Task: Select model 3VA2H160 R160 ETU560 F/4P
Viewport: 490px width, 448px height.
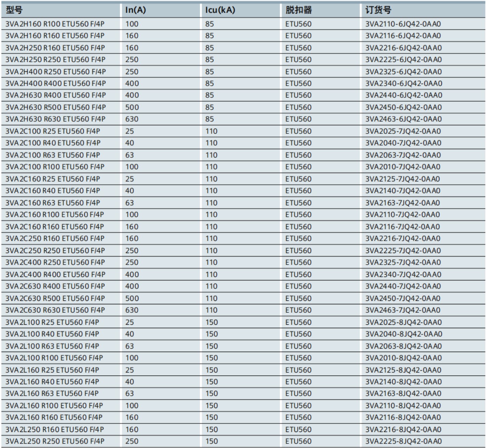Action: click(x=55, y=36)
